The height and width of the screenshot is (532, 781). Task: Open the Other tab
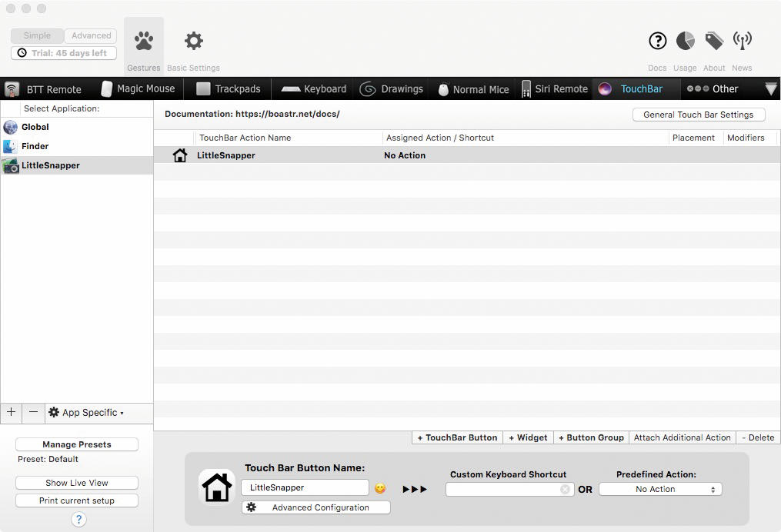[x=713, y=89]
